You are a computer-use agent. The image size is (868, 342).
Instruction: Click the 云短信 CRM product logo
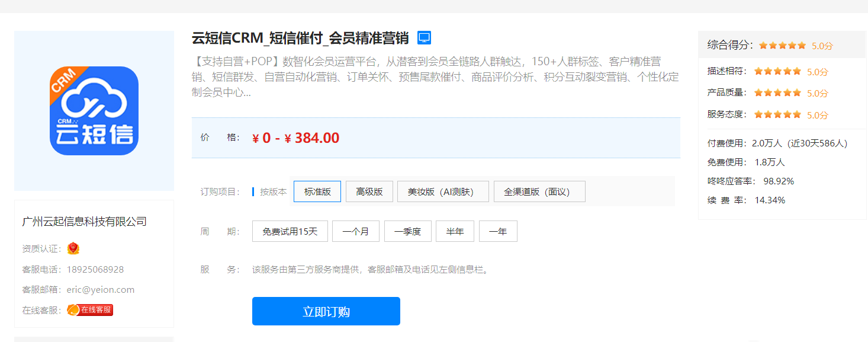pos(94,111)
